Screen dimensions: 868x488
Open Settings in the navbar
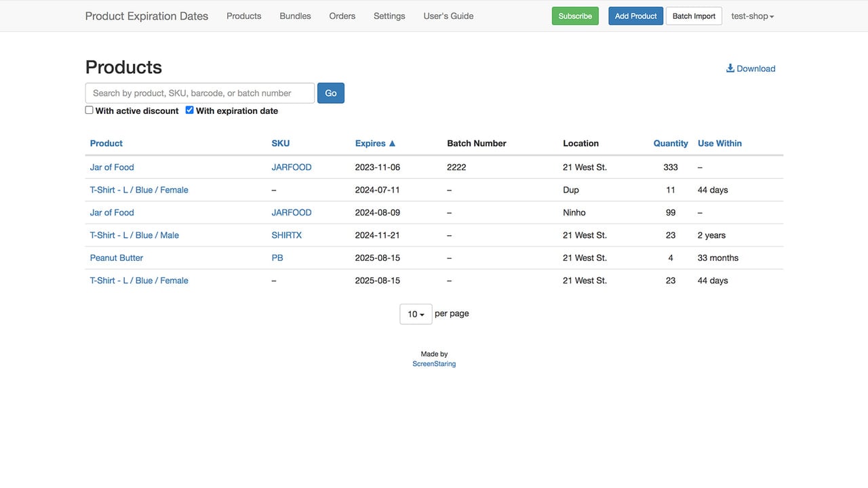tap(389, 16)
